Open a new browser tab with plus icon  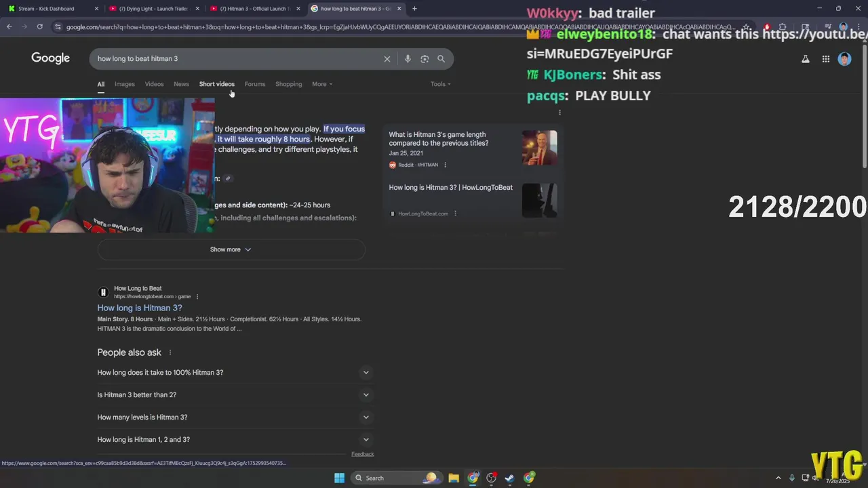pyautogui.click(x=414, y=9)
